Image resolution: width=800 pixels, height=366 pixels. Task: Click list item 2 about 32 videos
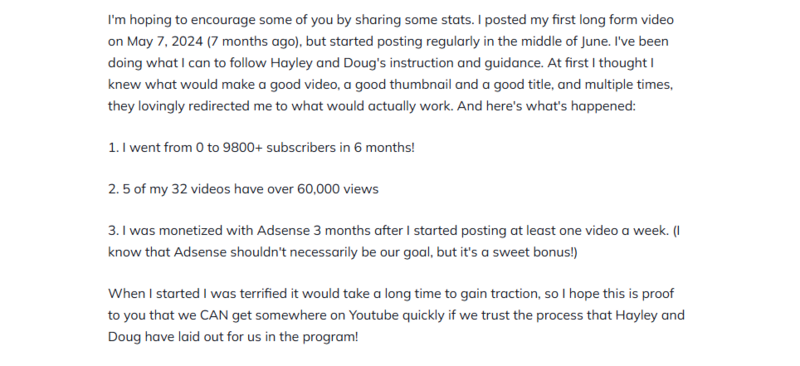point(243,189)
